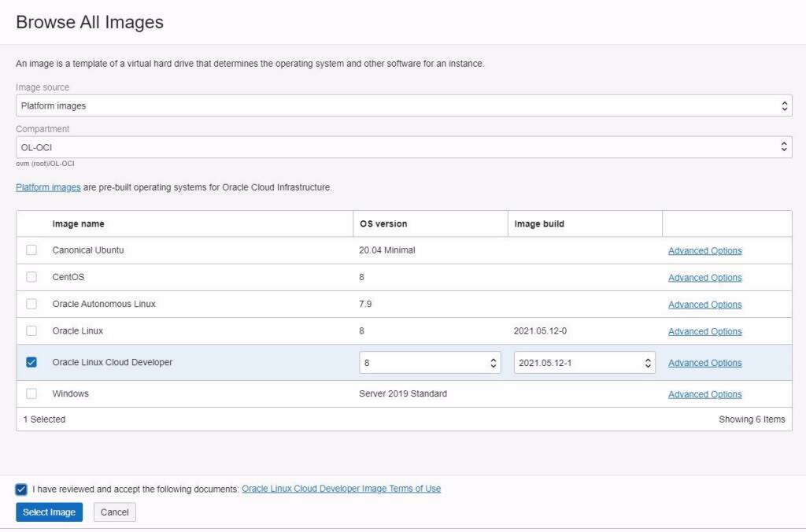Open Advanced Options for Windows

704,393
